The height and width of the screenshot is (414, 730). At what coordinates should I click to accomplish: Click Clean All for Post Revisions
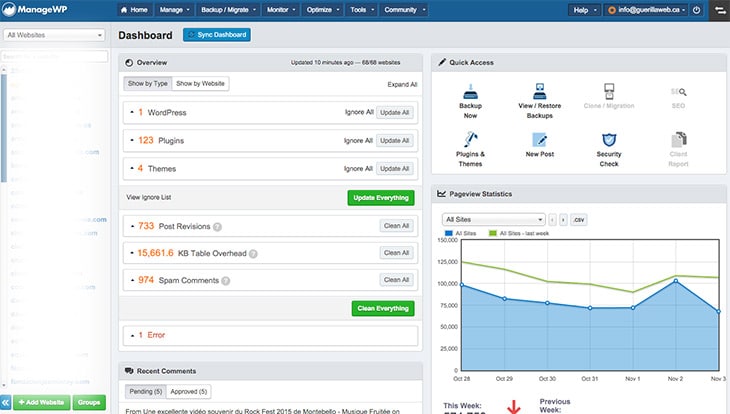point(396,226)
